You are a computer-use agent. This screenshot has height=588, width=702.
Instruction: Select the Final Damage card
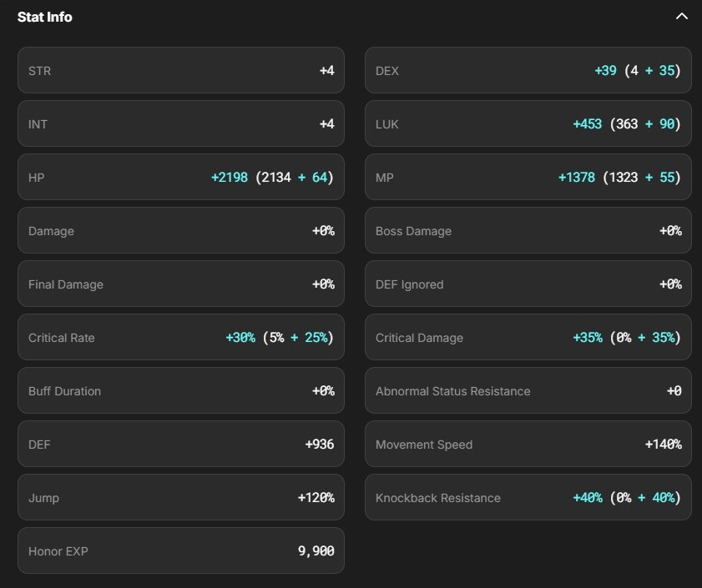180,284
